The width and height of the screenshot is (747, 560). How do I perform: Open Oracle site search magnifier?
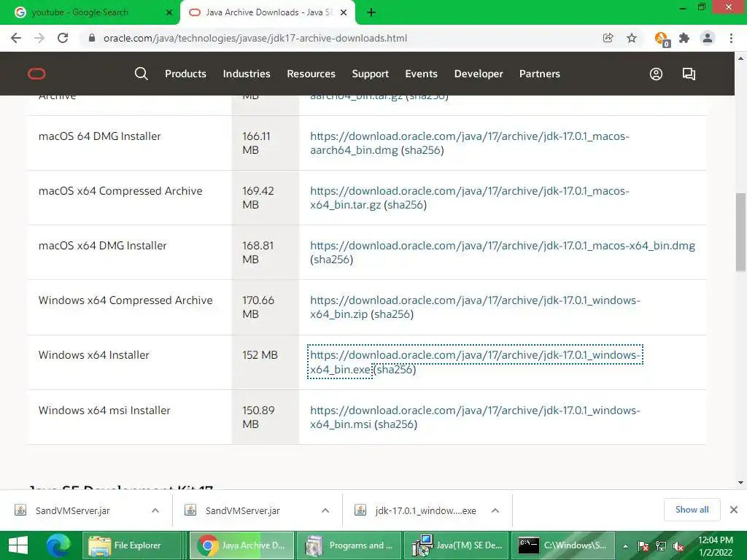[141, 74]
